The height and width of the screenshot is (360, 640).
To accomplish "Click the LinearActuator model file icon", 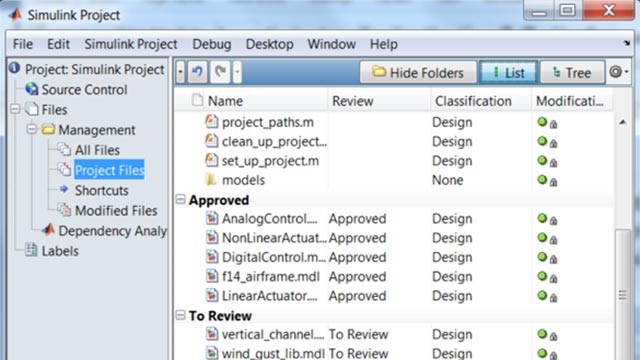I will click(211, 295).
